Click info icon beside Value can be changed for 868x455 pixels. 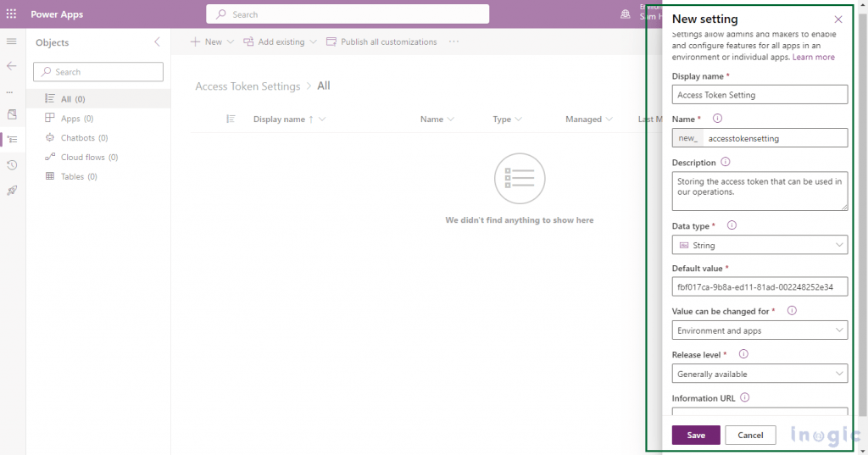(793, 310)
